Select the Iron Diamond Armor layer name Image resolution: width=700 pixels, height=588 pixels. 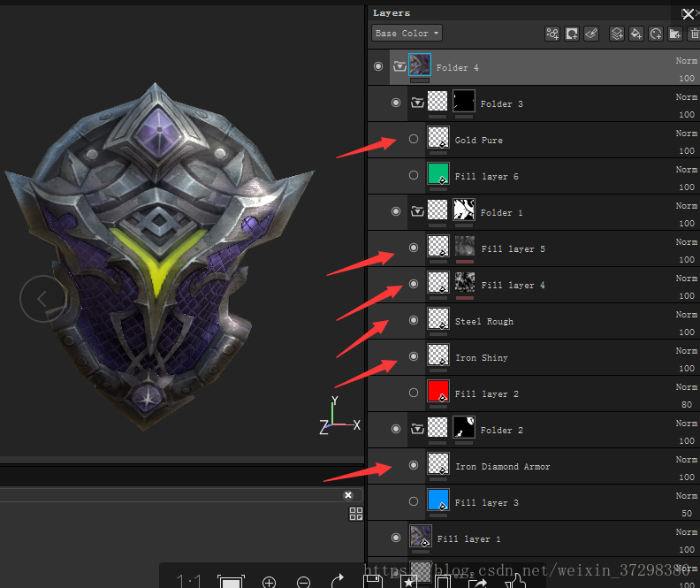pos(503,467)
